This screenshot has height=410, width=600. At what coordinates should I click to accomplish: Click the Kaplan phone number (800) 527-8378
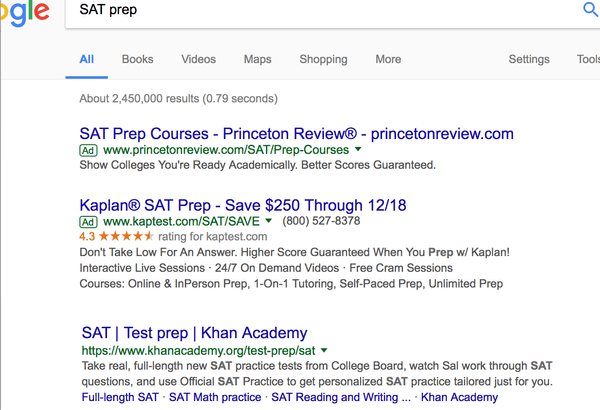(321, 221)
